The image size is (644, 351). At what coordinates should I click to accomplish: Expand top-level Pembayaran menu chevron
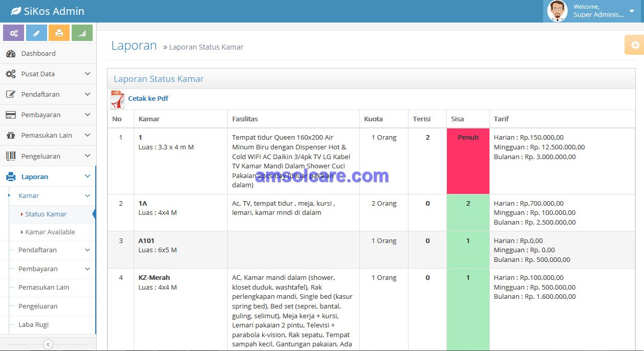pyautogui.click(x=88, y=115)
